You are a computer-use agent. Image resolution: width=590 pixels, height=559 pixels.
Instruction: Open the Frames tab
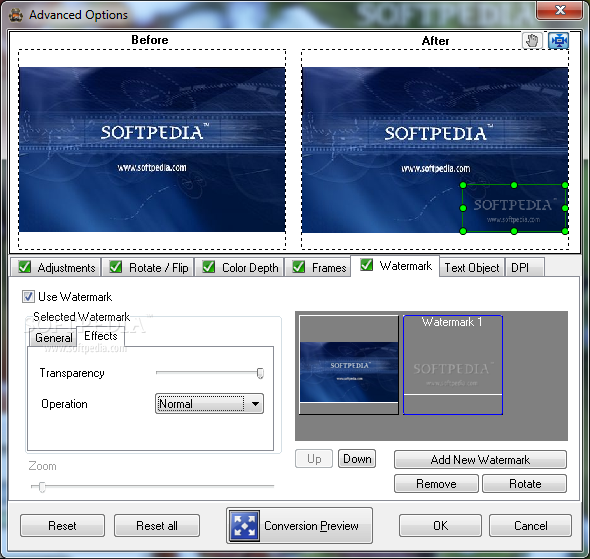(x=318, y=267)
